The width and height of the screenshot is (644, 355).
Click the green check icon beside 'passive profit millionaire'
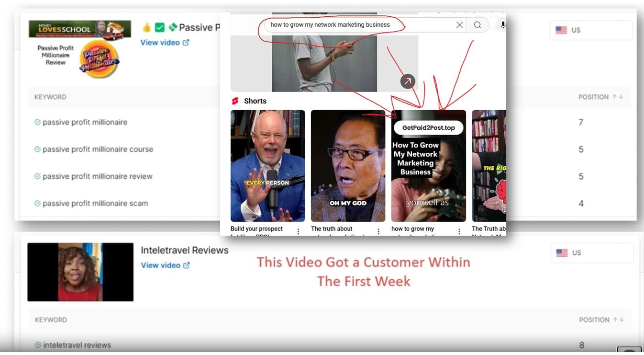coord(38,122)
